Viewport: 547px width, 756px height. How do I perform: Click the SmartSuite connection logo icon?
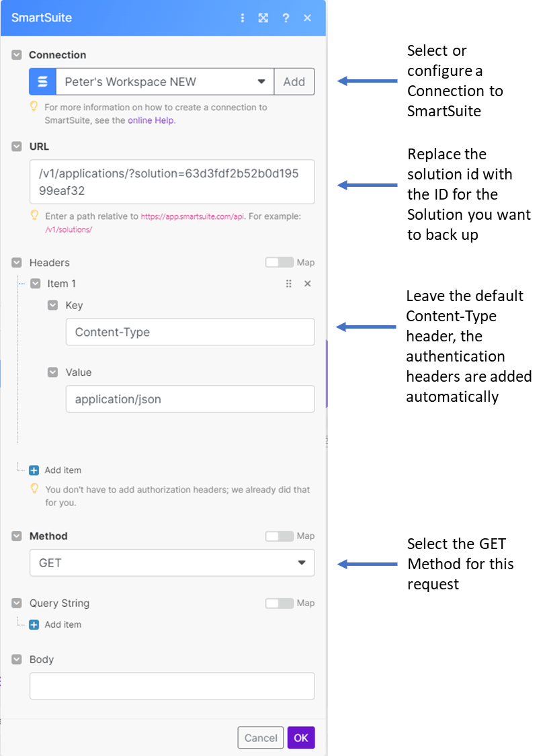pyautogui.click(x=43, y=82)
